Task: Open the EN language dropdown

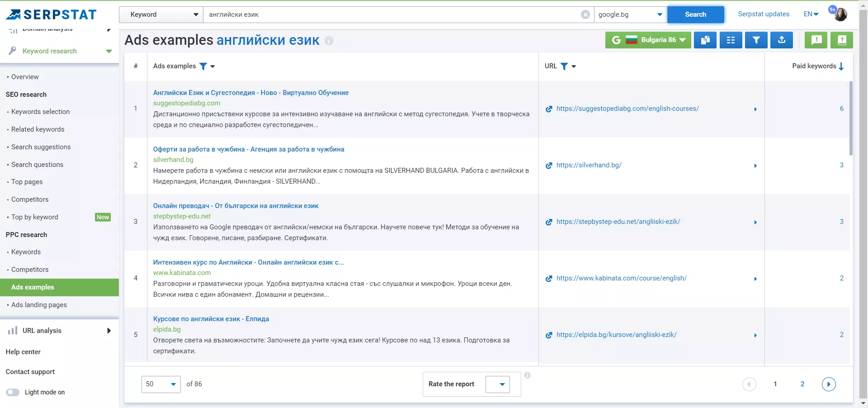Action: [x=811, y=14]
